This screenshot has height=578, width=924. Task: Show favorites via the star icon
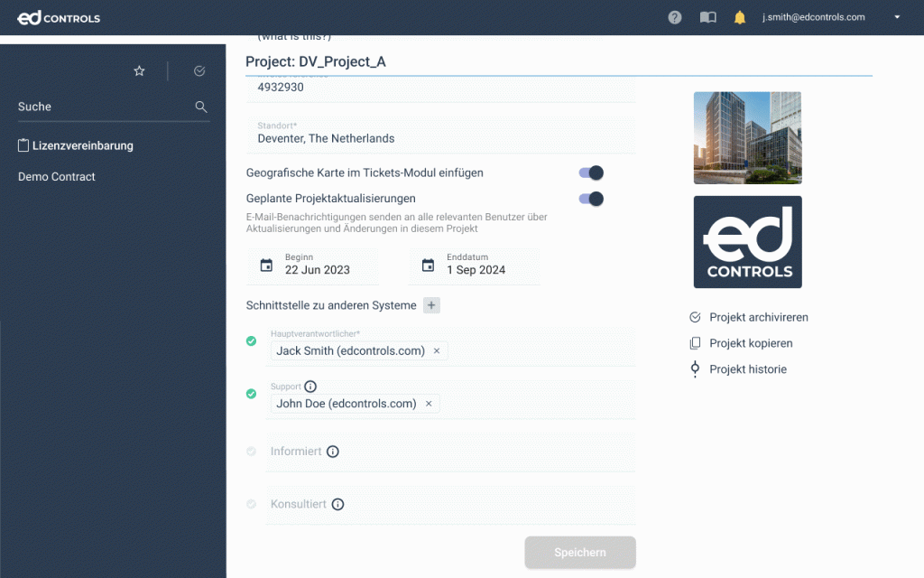(139, 71)
